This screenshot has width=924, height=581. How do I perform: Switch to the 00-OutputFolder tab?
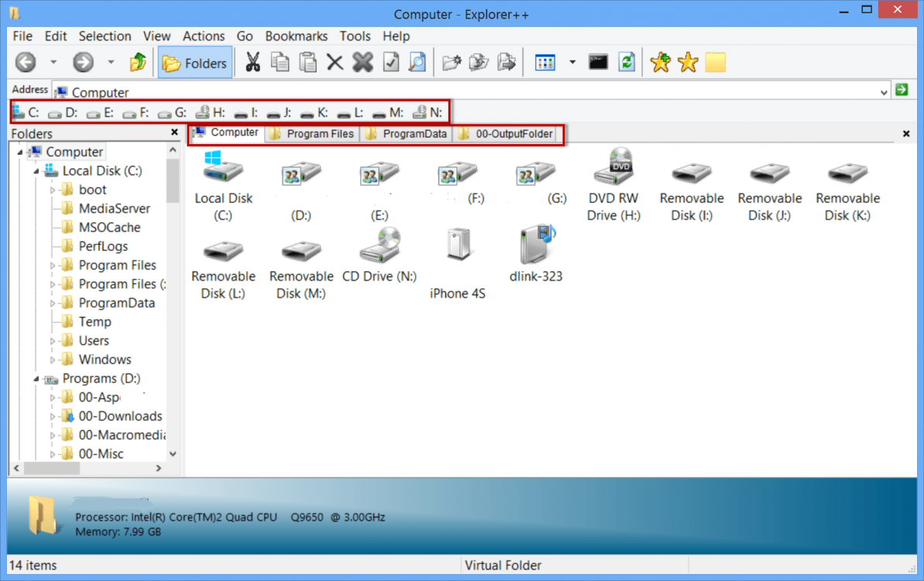(506, 132)
